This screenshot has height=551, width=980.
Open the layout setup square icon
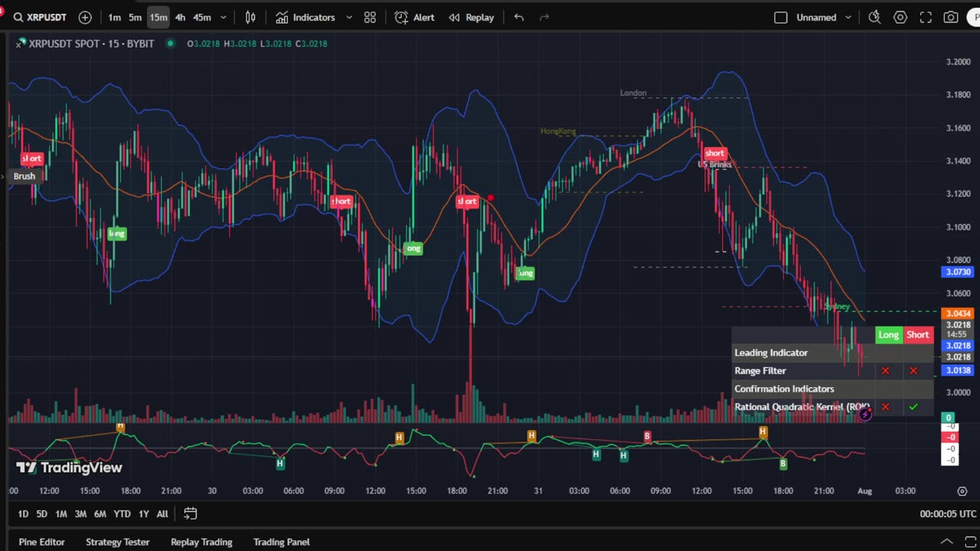(781, 17)
